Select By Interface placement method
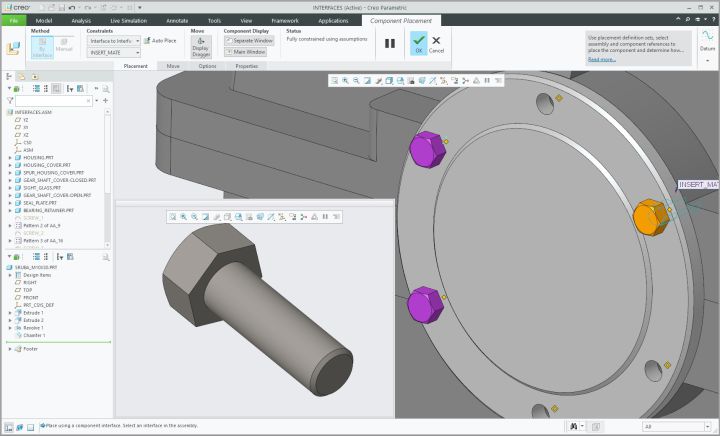This screenshot has width=720, height=436. [42, 47]
